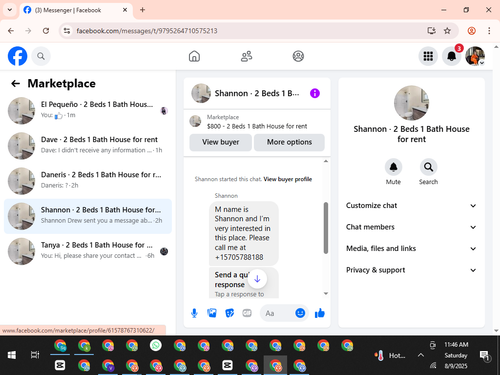This screenshot has height=375, width=500.
Task: Open the Notifications bell with badge
Action: click(452, 56)
